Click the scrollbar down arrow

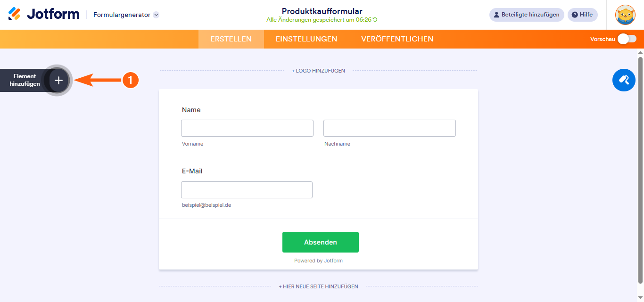640,298
